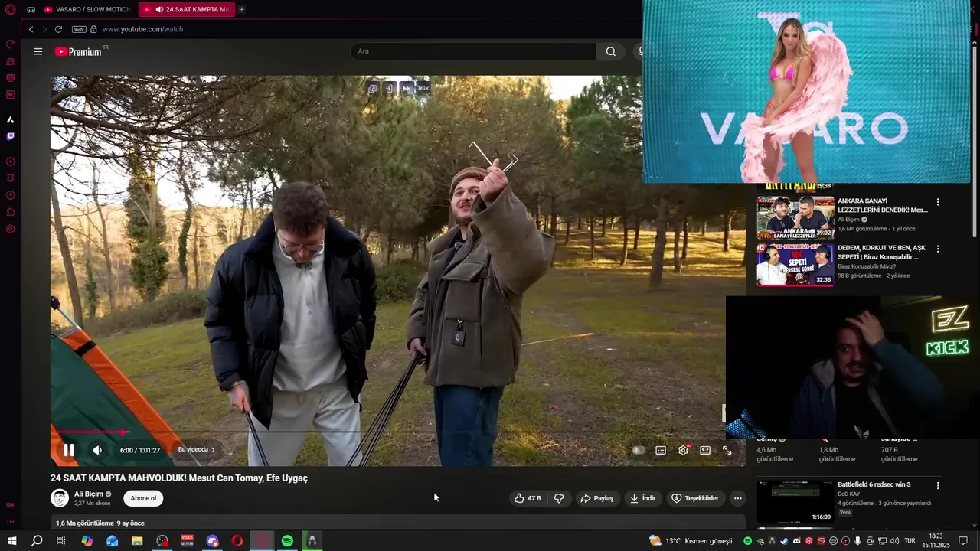The width and height of the screenshot is (980, 551).
Task: Click the '1,6 Mn görüntüleme' description text
Action: pos(85,523)
